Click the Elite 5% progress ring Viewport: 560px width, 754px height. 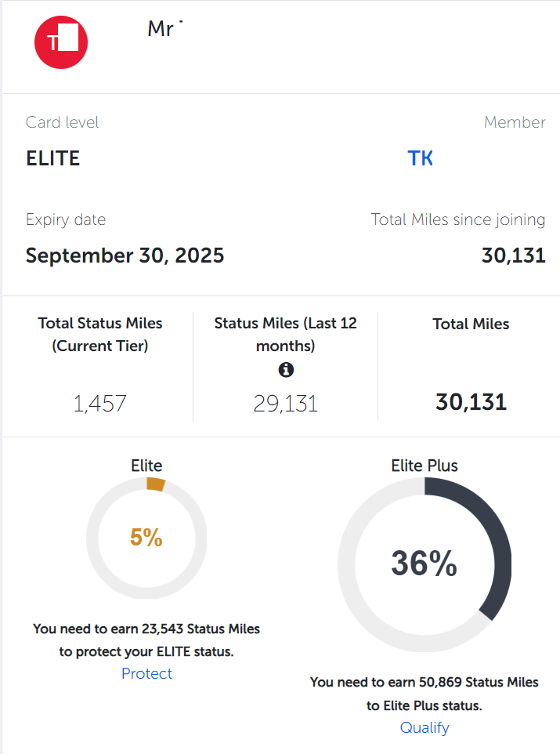tap(146, 538)
